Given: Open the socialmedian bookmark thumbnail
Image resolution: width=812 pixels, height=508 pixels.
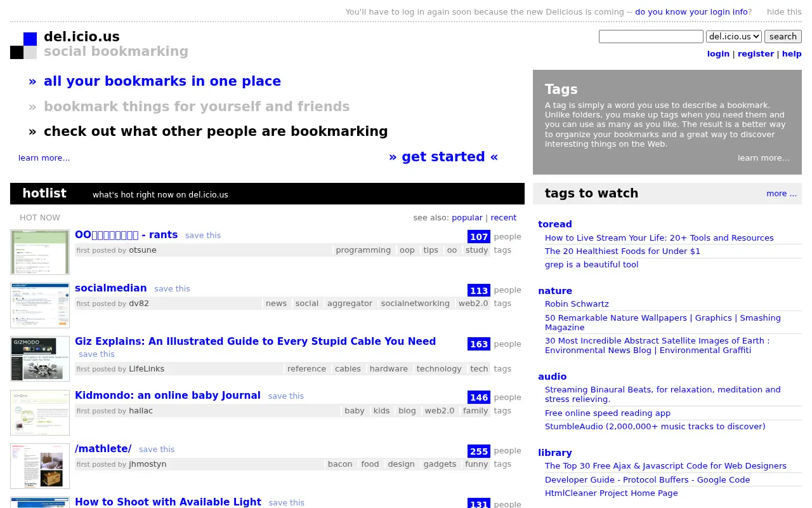Looking at the screenshot, I should pyautogui.click(x=40, y=305).
